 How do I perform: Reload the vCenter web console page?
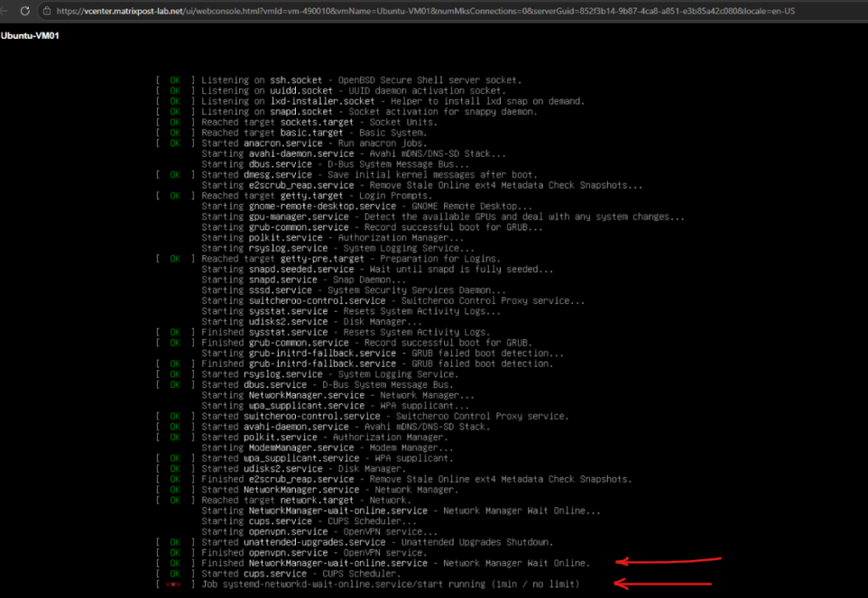[x=25, y=10]
